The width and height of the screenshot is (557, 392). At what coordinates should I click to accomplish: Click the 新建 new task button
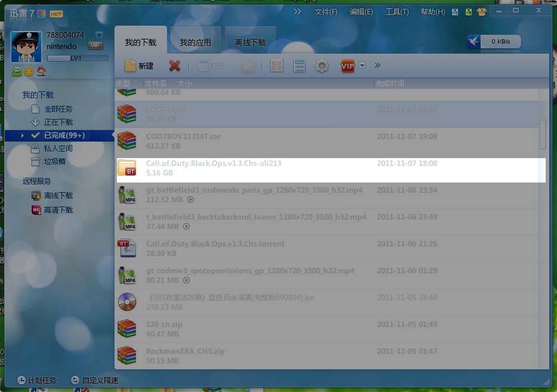point(139,66)
